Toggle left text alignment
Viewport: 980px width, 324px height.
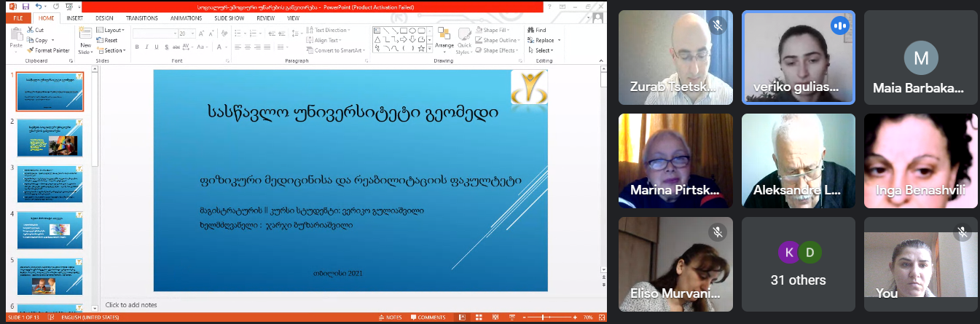pos(238,47)
